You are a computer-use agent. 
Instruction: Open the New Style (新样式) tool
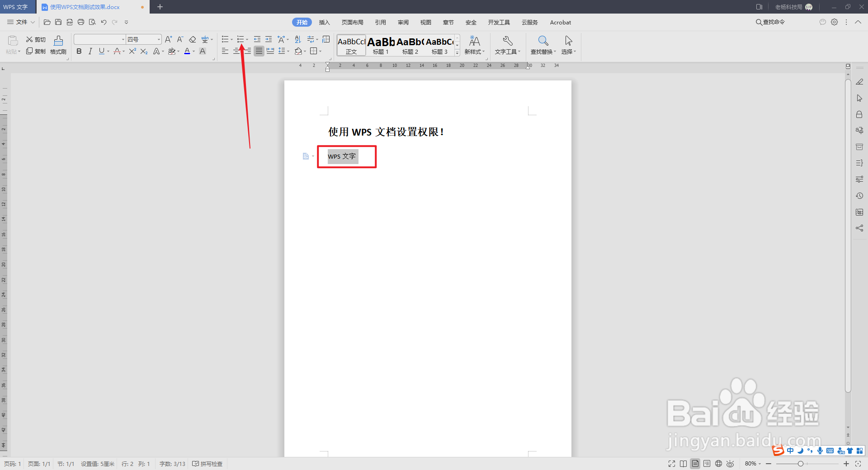click(x=474, y=45)
